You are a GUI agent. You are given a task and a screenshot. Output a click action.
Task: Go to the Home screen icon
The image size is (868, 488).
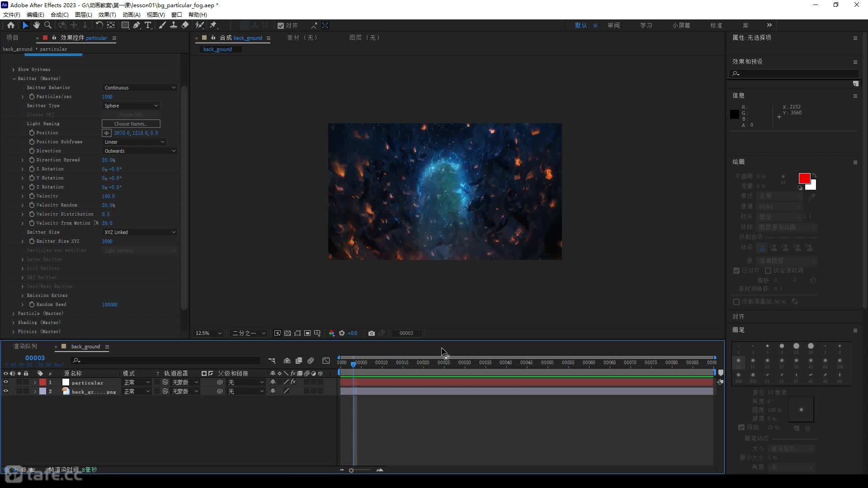coord(11,25)
